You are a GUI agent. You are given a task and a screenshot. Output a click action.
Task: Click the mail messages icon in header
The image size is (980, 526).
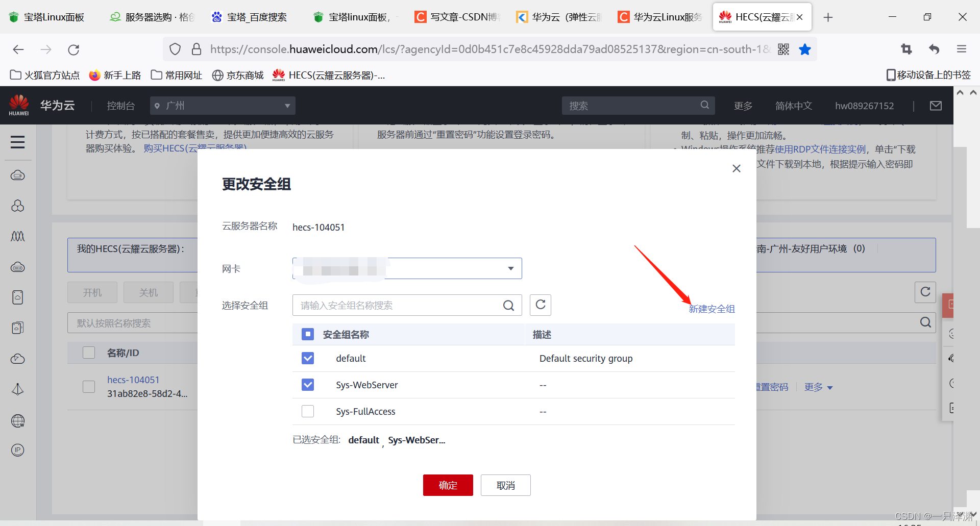point(936,106)
